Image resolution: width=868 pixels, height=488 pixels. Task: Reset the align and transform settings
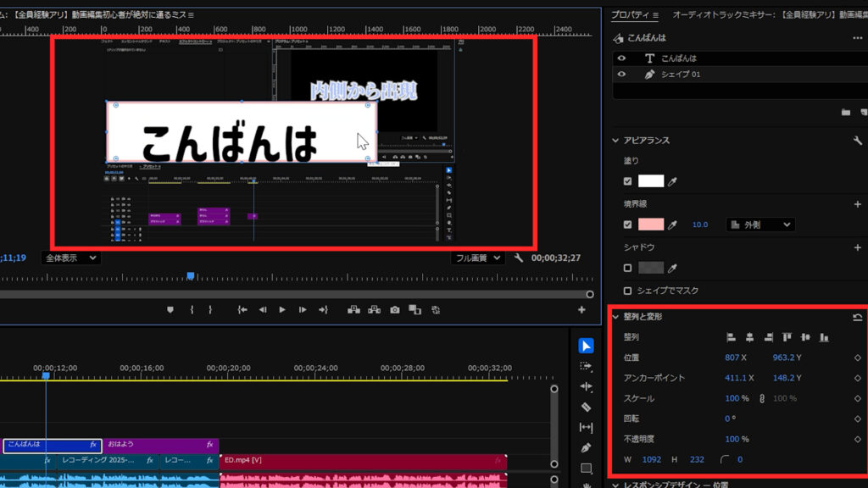coord(857,317)
